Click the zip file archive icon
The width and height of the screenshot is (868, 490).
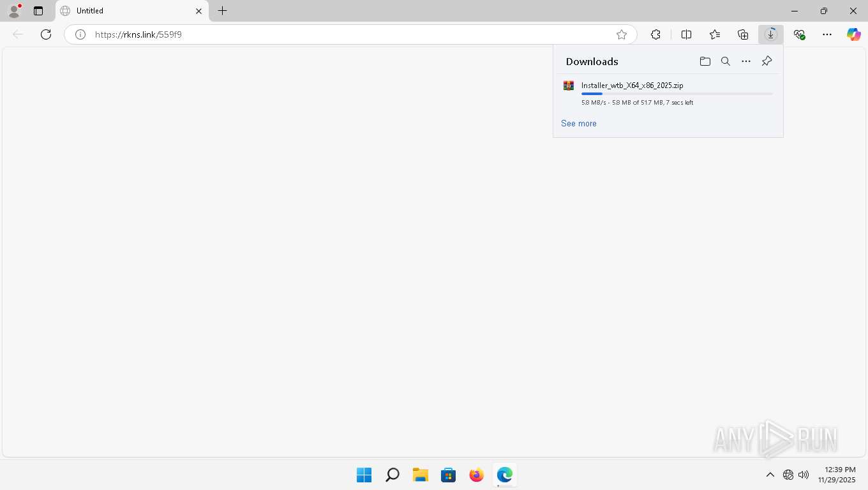[569, 85]
